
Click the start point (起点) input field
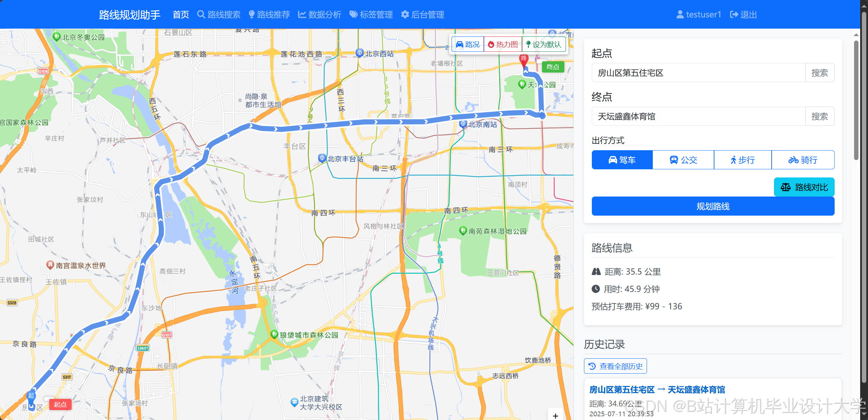coord(698,73)
